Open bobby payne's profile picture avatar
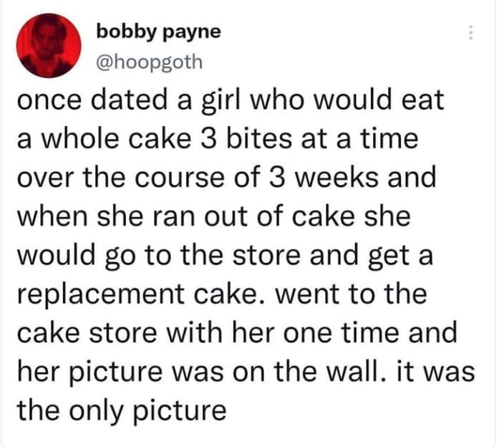Image resolution: width=504 pixels, height=447 pixels. [49, 47]
